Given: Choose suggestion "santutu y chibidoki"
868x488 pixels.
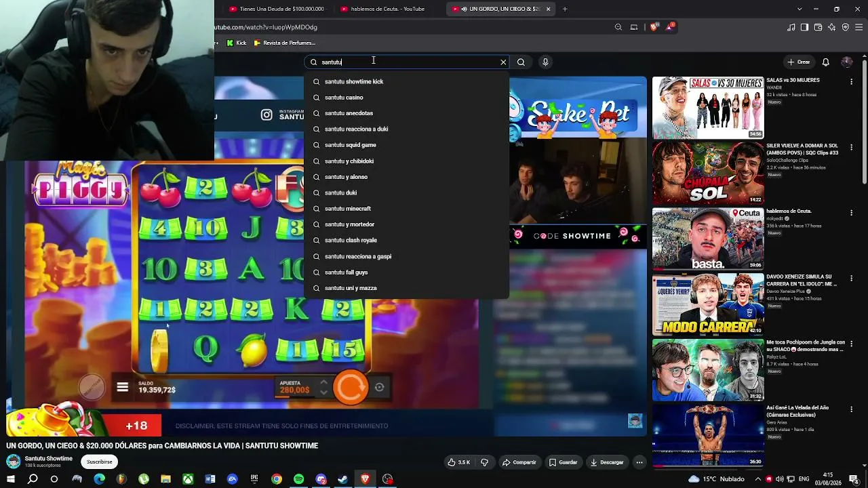Looking at the screenshot, I should coord(407,161).
